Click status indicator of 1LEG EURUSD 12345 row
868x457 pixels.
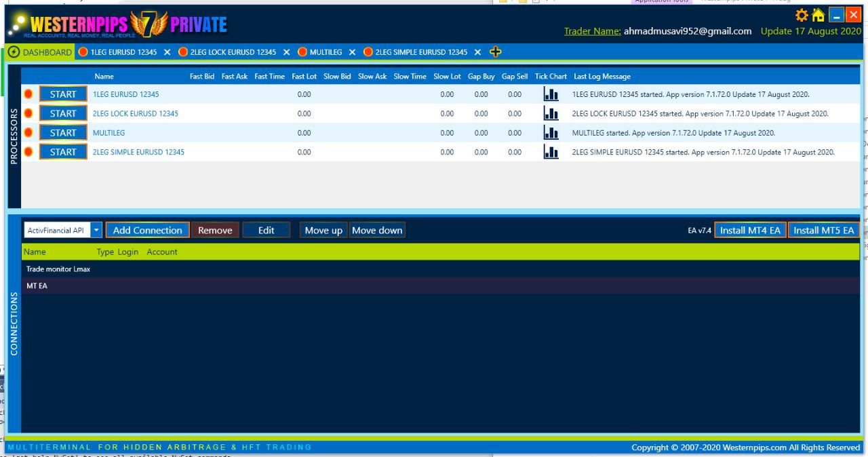[28, 94]
